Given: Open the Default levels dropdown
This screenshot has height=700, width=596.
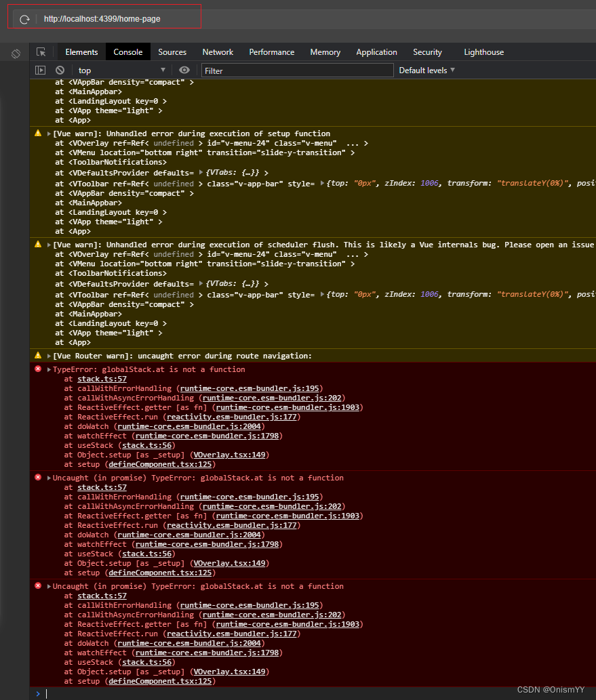Looking at the screenshot, I should pyautogui.click(x=426, y=70).
